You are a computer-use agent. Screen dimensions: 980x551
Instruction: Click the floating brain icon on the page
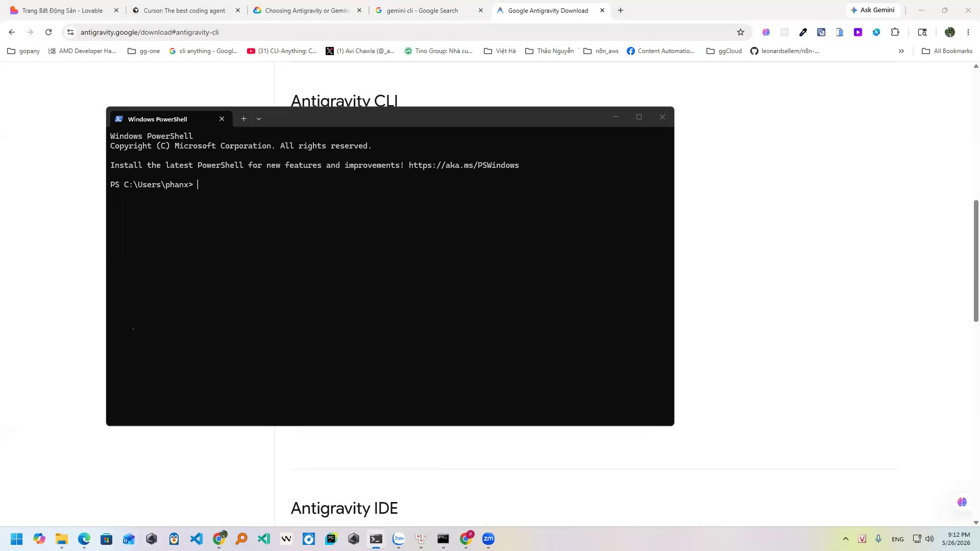(962, 503)
